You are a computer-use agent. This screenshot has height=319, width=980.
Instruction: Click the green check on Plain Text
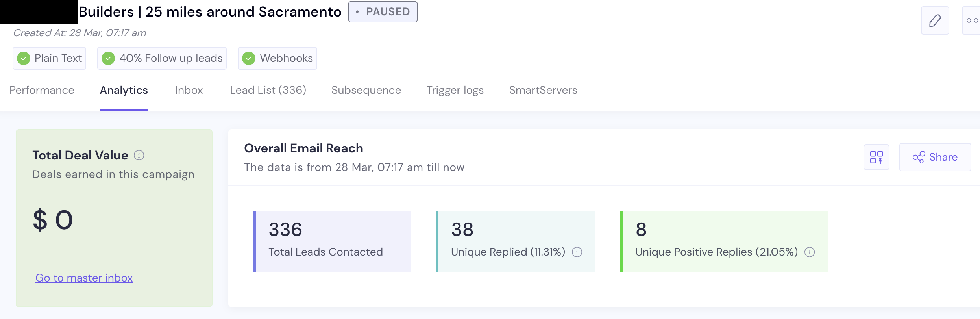click(x=24, y=58)
